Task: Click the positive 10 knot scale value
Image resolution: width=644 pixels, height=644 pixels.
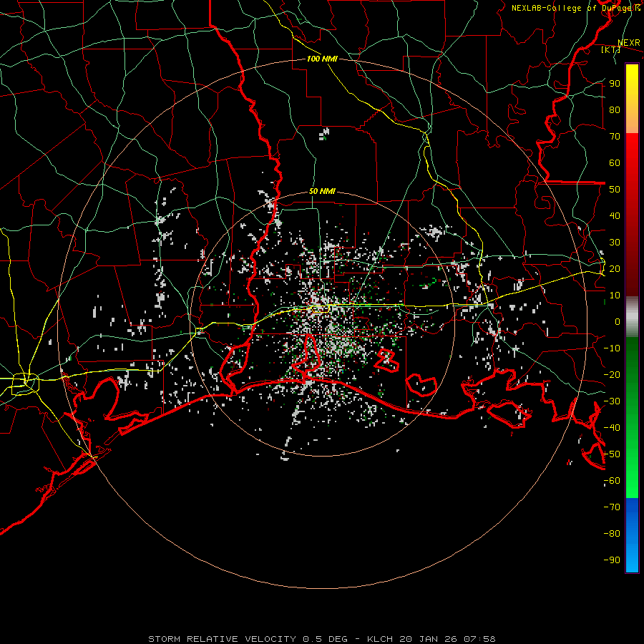Action: pos(615,296)
